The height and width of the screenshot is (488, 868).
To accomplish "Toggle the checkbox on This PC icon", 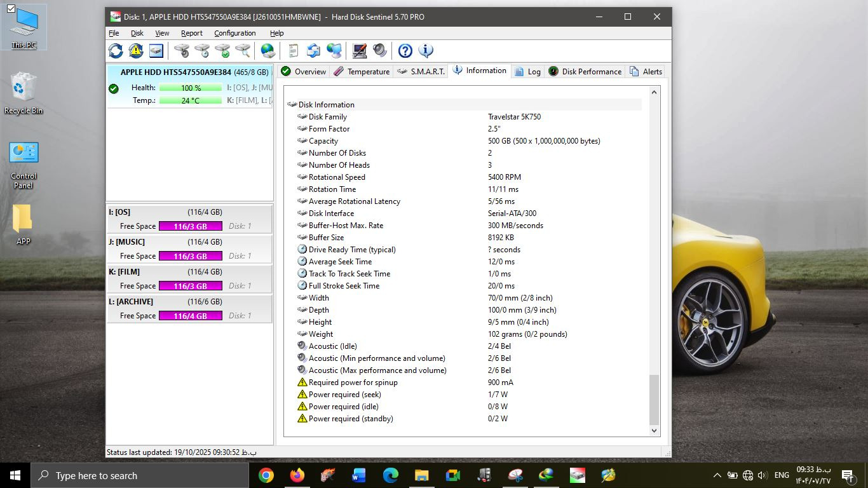I will [x=11, y=9].
